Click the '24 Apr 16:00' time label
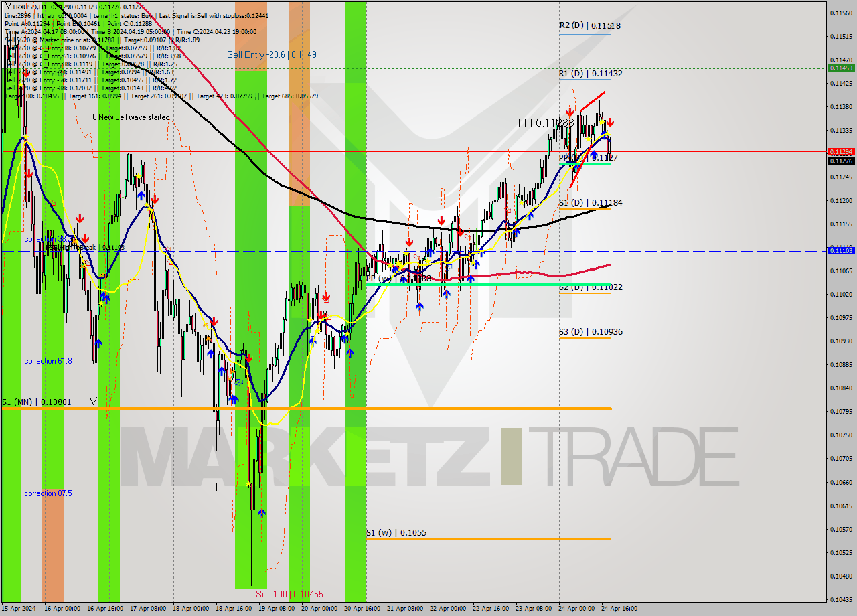The height and width of the screenshot is (616, 857). (x=619, y=609)
